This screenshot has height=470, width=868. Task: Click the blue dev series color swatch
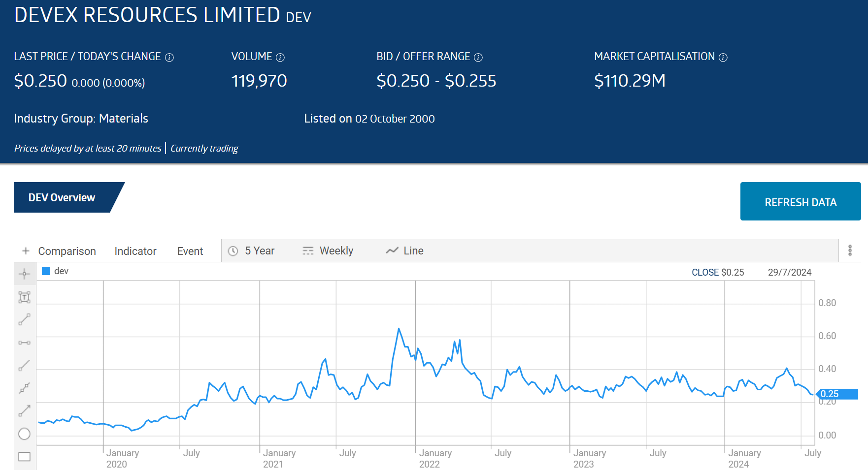pyautogui.click(x=46, y=271)
